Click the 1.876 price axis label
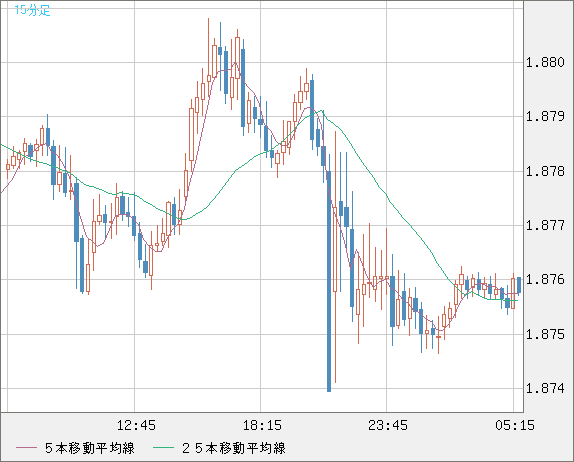 click(x=545, y=280)
